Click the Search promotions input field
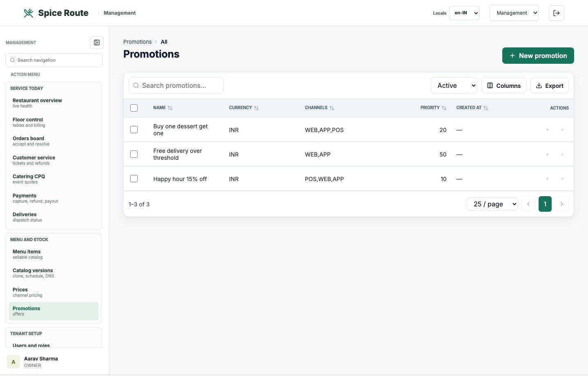 [176, 85]
